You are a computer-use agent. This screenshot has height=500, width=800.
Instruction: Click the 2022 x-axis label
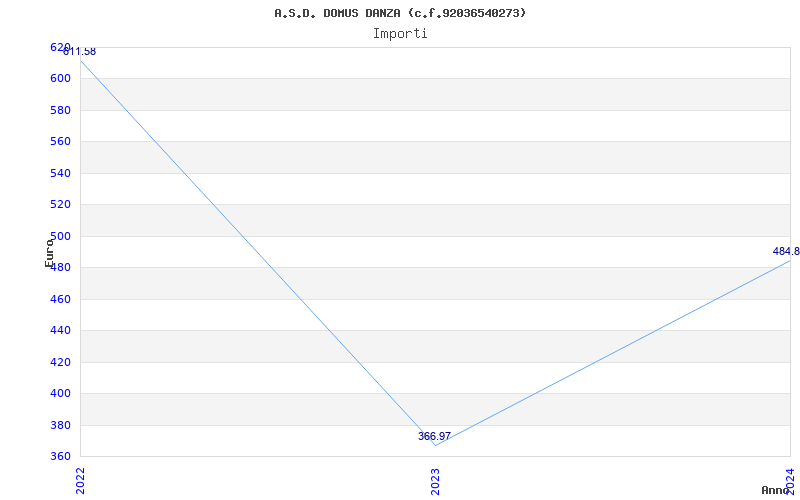pyautogui.click(x=80, y=481)
